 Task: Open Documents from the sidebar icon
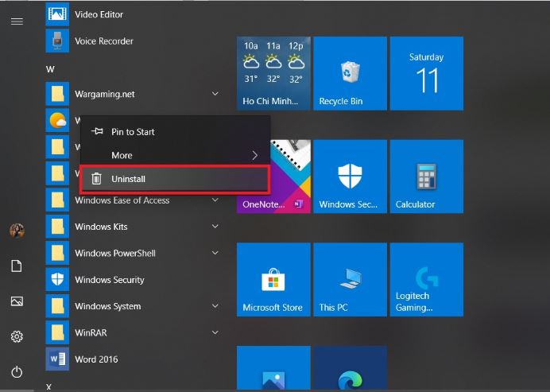point(17,266)
